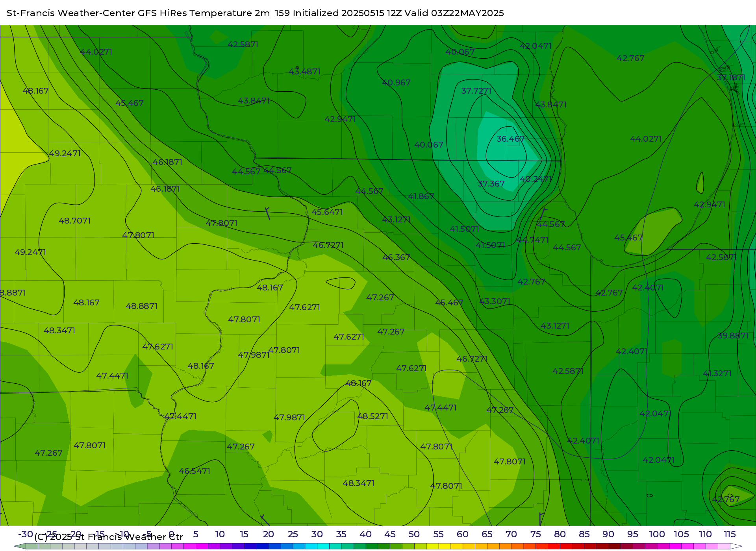This screenshot has height=551, width=756.
Task: Click the copyright 2025 St Francis Weather Ctr text
Action: (x=109, y=537)
